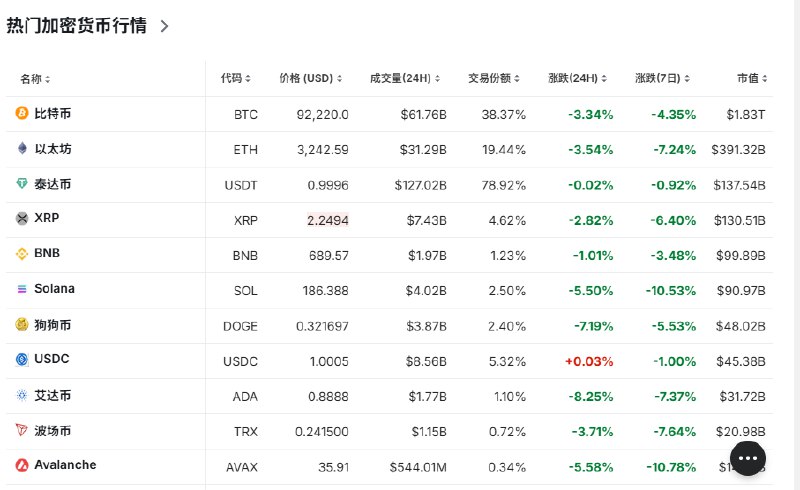Viewport: 800px width, 490px height.
Task: Click highlighted XRP price 2.2494
Action: (328, 220)
